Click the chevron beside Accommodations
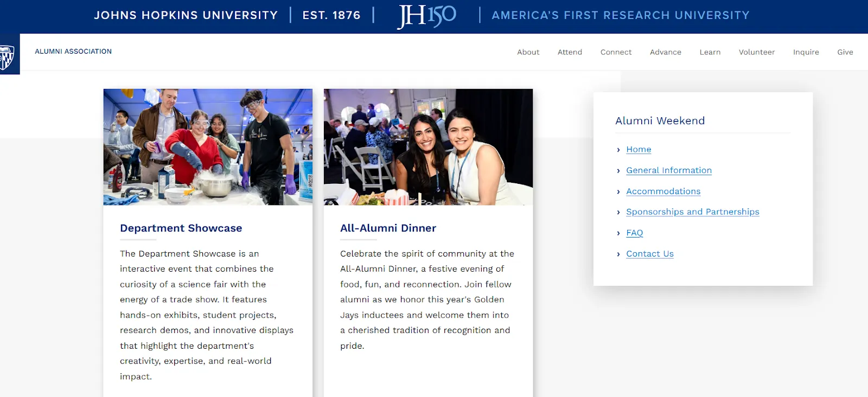 pyautogui.click(x=618, y=192)
